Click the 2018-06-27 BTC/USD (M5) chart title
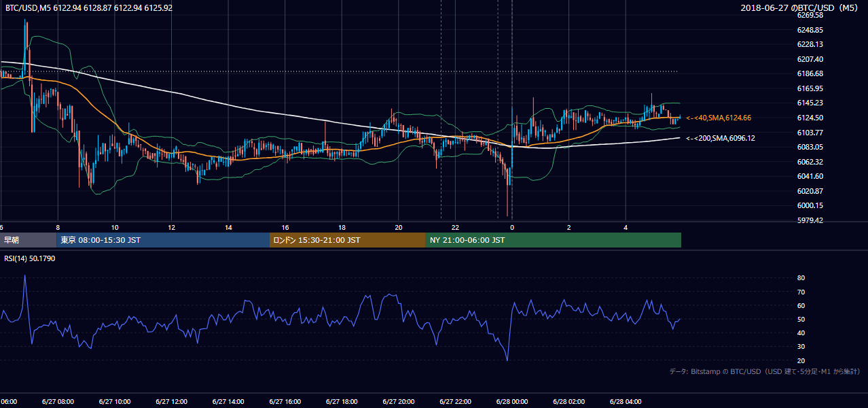Screen dimensions: 868x408 801,8
